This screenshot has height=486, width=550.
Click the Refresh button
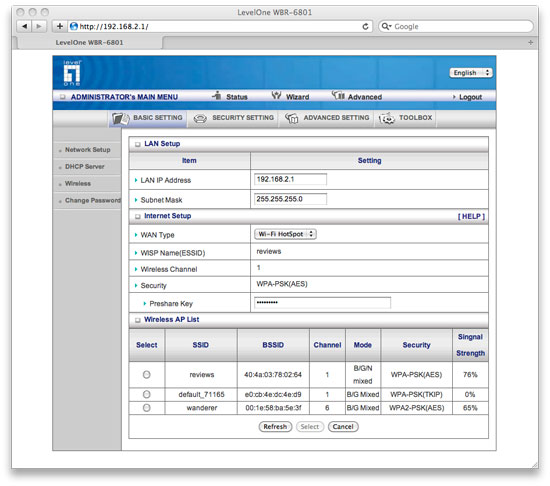(275, 427)
